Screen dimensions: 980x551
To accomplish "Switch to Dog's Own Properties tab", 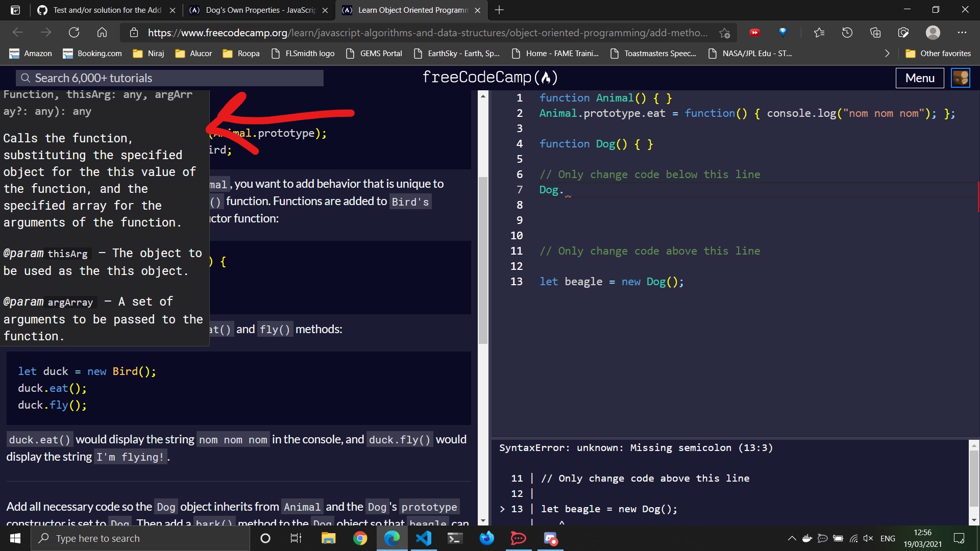I will pos(260,10).
